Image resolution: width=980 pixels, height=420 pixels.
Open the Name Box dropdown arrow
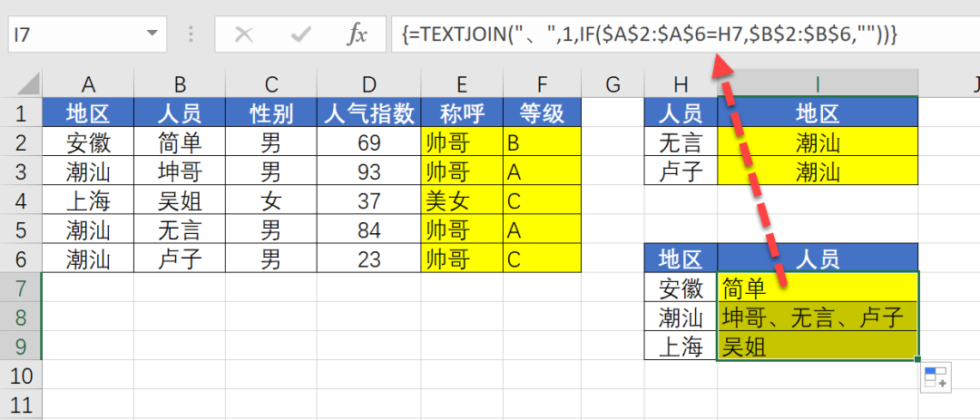coord(150,34)
